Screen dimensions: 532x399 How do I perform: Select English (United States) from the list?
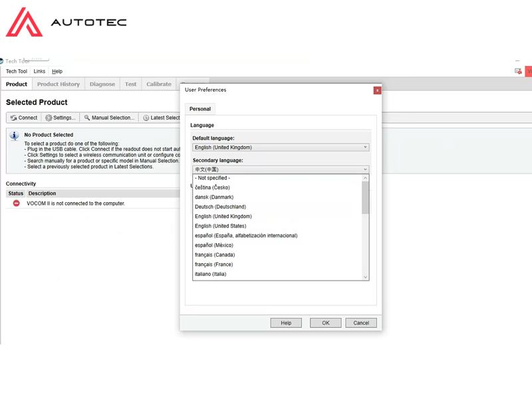(277, 226)
